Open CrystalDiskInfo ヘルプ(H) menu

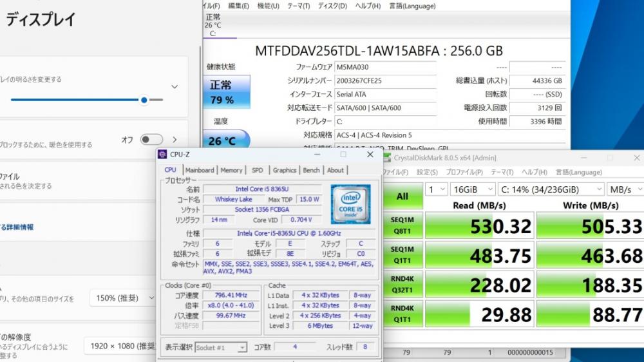(368, 6)
